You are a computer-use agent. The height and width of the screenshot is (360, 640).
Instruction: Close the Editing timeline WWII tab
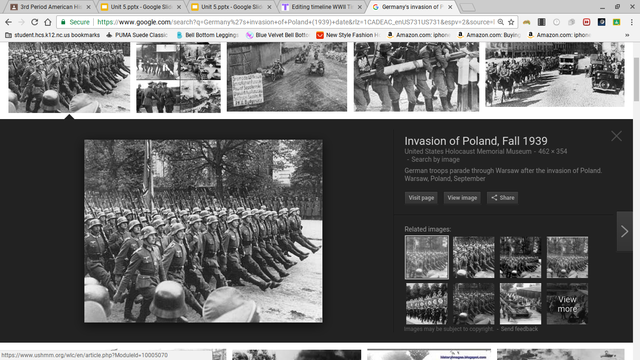click(360, 7)
